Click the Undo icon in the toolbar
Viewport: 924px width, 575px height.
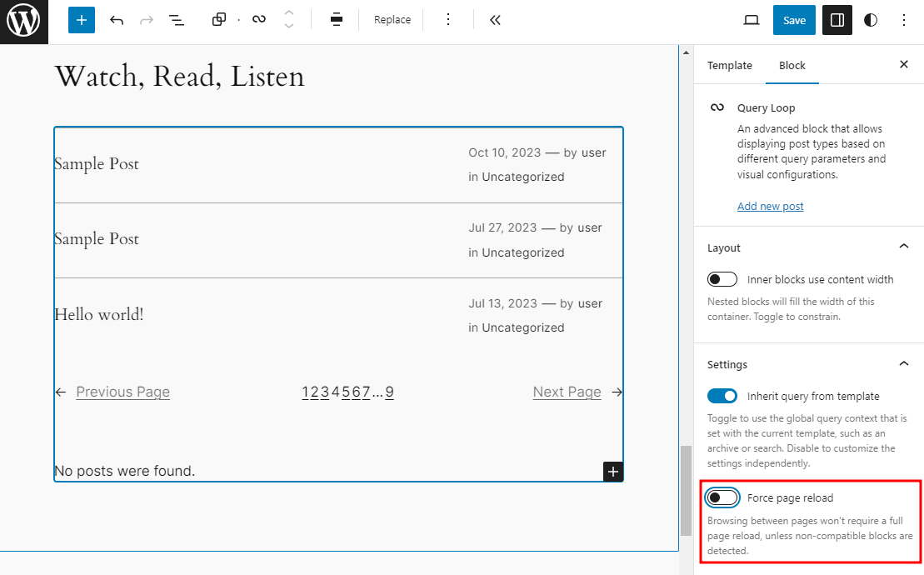click(117, 19)
